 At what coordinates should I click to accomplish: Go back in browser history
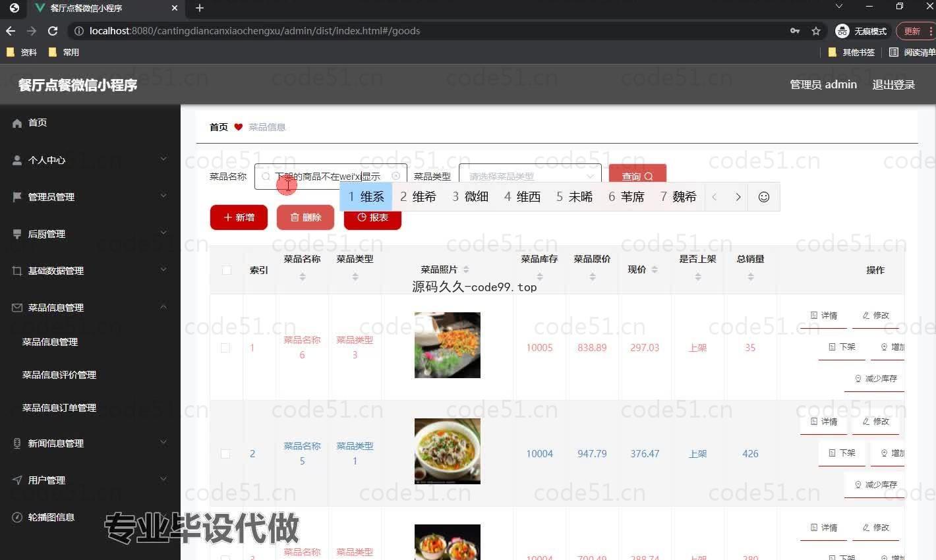coord(11,31)
